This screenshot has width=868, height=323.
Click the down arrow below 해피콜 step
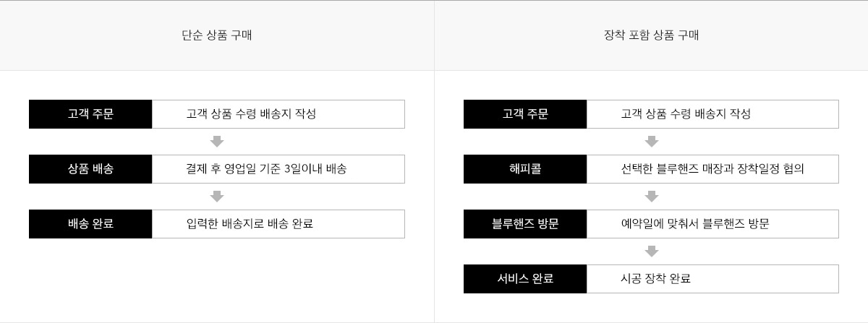click(x=651, y=197)
